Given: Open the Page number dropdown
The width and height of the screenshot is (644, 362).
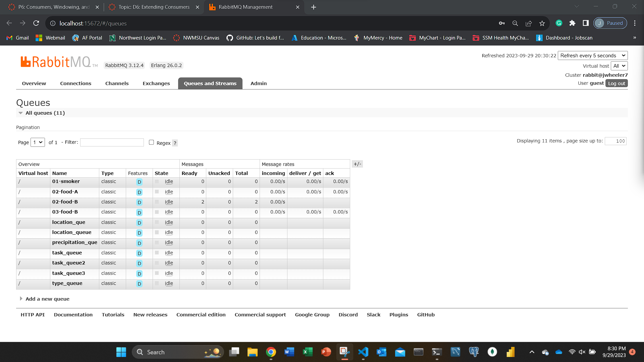Looking at the screenshot, I should click(38, 142).
